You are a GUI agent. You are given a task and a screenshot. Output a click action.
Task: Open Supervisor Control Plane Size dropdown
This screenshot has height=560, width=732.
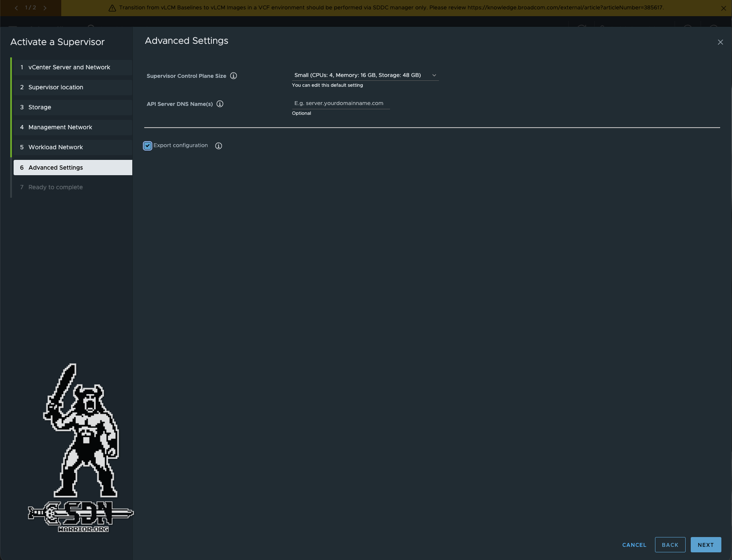[365, 75]
